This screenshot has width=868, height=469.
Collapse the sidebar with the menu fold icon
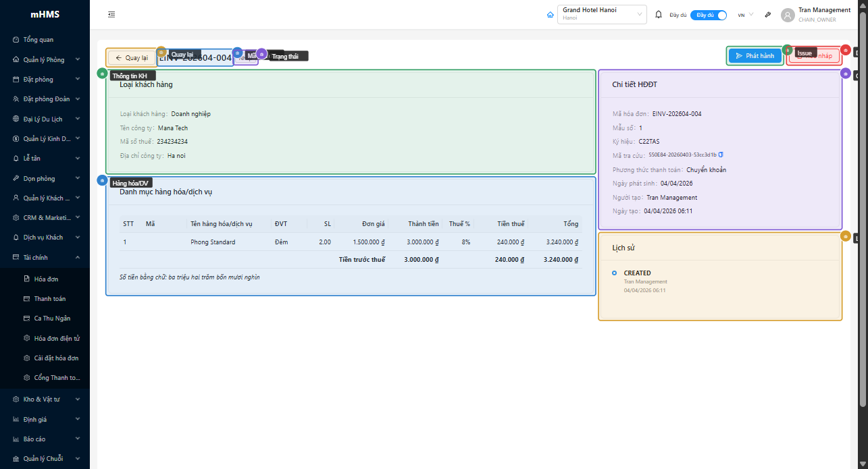pos(111,14)
